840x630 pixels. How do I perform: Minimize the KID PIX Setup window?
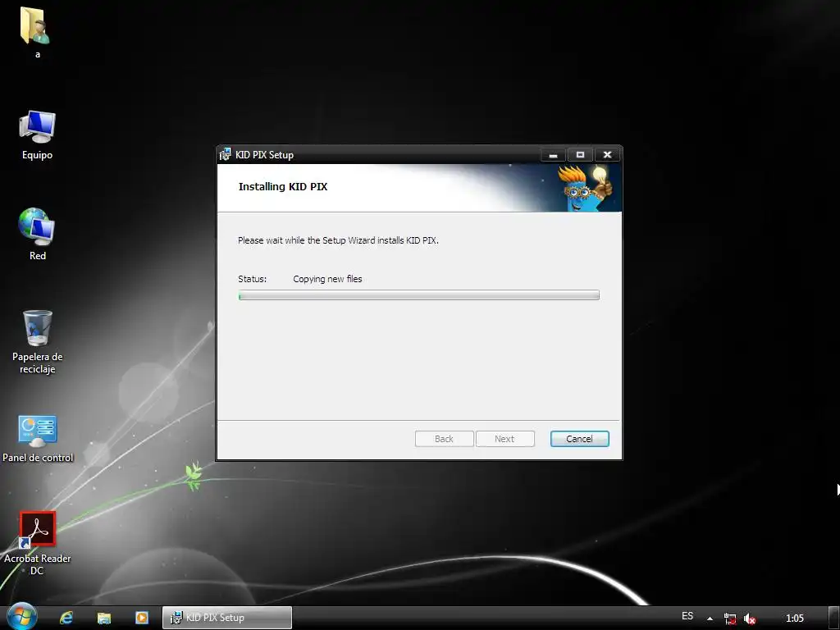pos(554,155)
